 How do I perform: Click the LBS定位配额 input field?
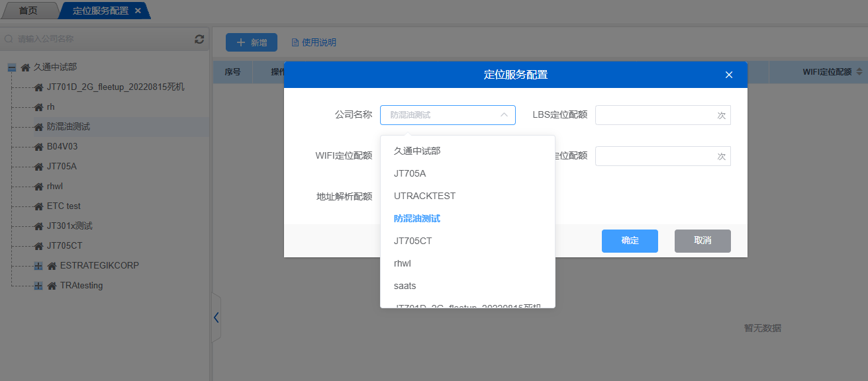pyautogui.click(x=655, y=115)
